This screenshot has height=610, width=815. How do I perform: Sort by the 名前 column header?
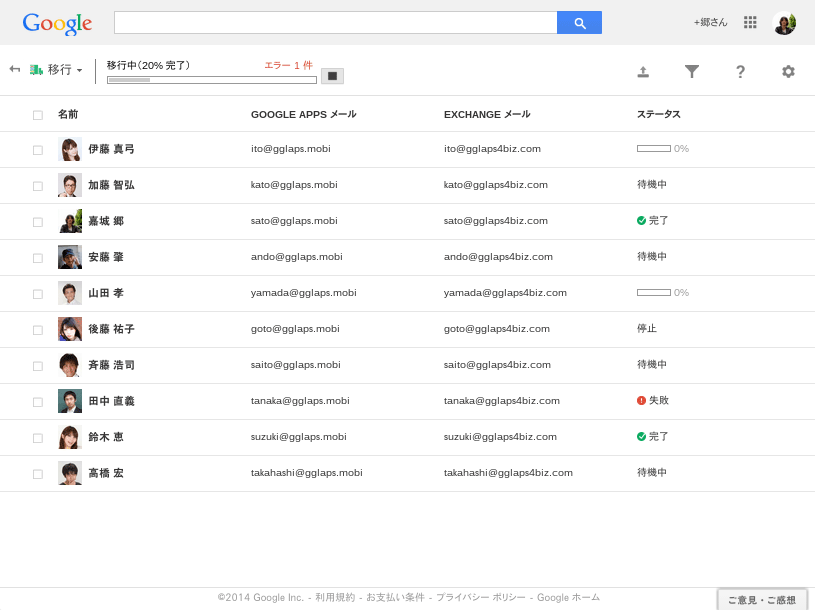point(68,114)
